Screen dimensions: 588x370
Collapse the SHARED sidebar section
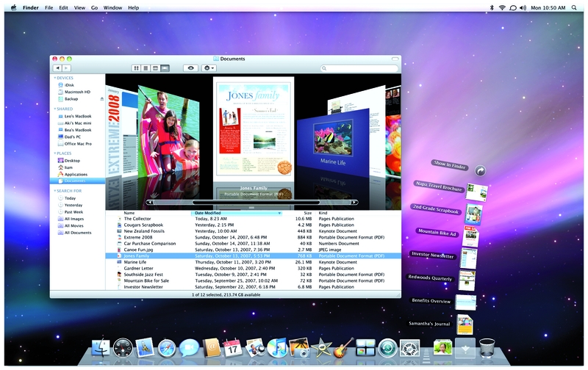click(54, 109)
